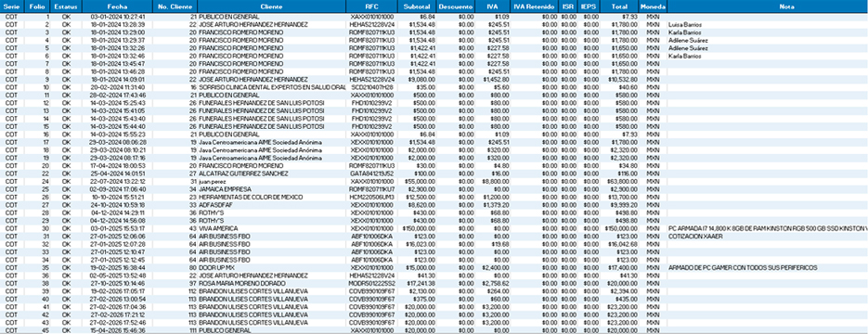This screenshot has width=868, height=334.
Task: Select the ADFASDFAF client row
Action: click(x=434, y=205)
